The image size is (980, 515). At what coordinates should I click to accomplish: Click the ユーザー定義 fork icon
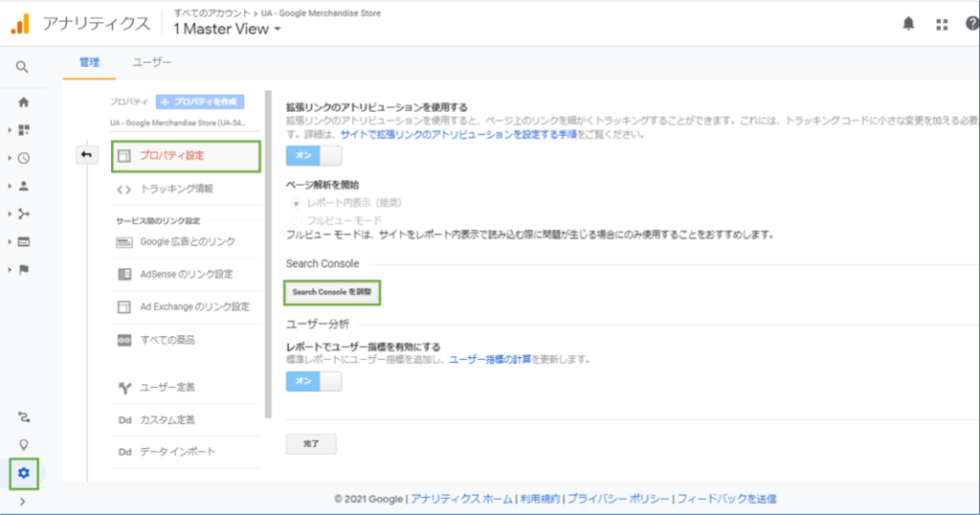124,388
